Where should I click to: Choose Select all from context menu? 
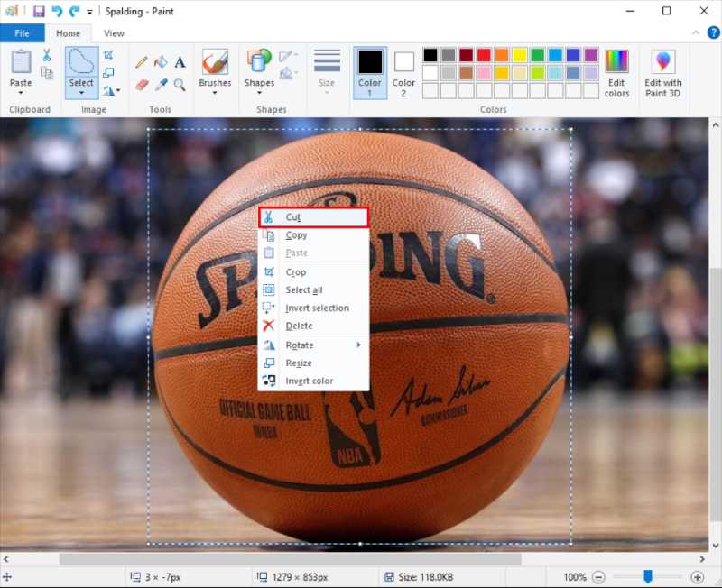[x=313, y=289]
